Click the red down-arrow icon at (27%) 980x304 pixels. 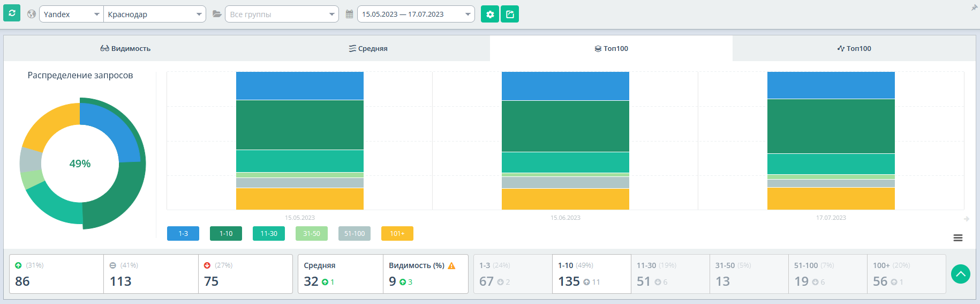[207, 265]
